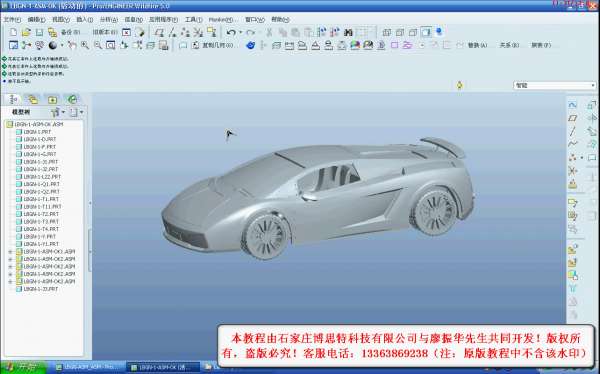Image resolution: width=600 pixels, height=374 pixels.
Task: Expand sub-assembly node just above last part
Action: tap(10, 281)
